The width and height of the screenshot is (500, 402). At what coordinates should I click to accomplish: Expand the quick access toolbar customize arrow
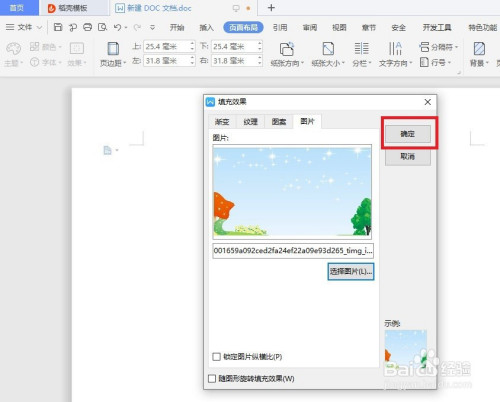(x=152, y=27)
